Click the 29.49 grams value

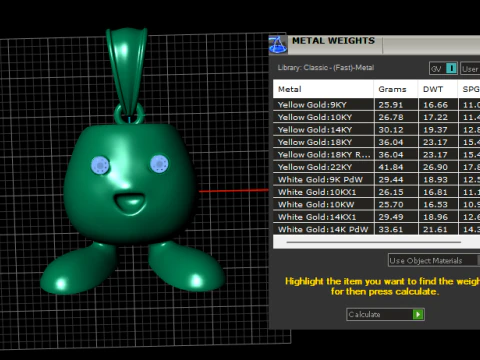(x=391, y=217)
